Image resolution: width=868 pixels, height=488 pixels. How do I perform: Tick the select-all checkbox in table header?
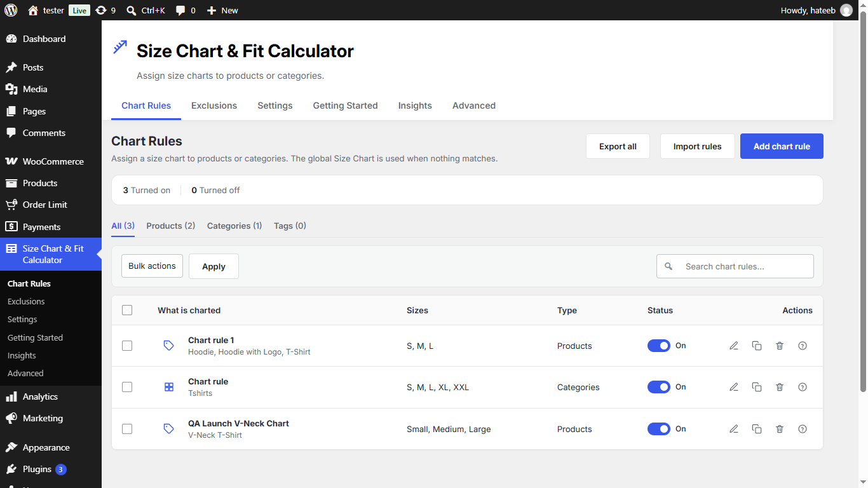[127, 310]
